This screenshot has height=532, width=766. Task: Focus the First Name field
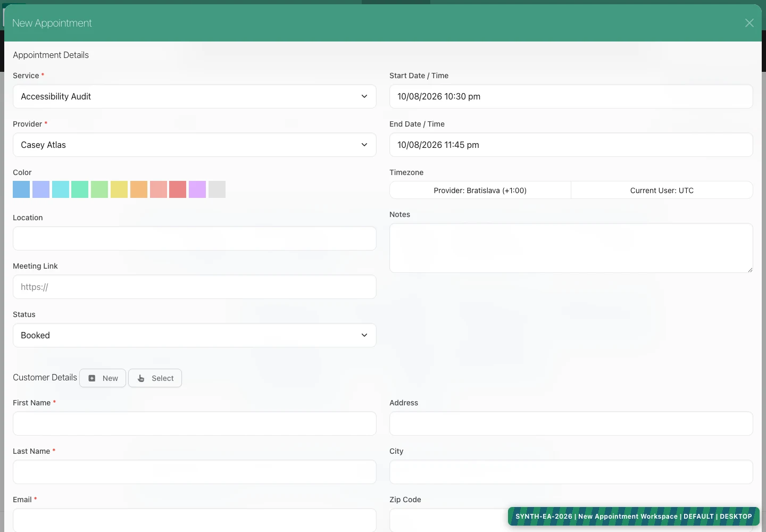[x=195, y=423]
